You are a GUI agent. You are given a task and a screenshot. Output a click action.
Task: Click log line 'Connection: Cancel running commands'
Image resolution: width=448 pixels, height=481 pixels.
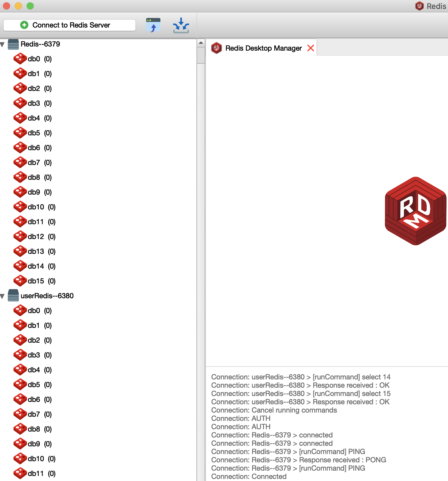(x=274, y=410)
